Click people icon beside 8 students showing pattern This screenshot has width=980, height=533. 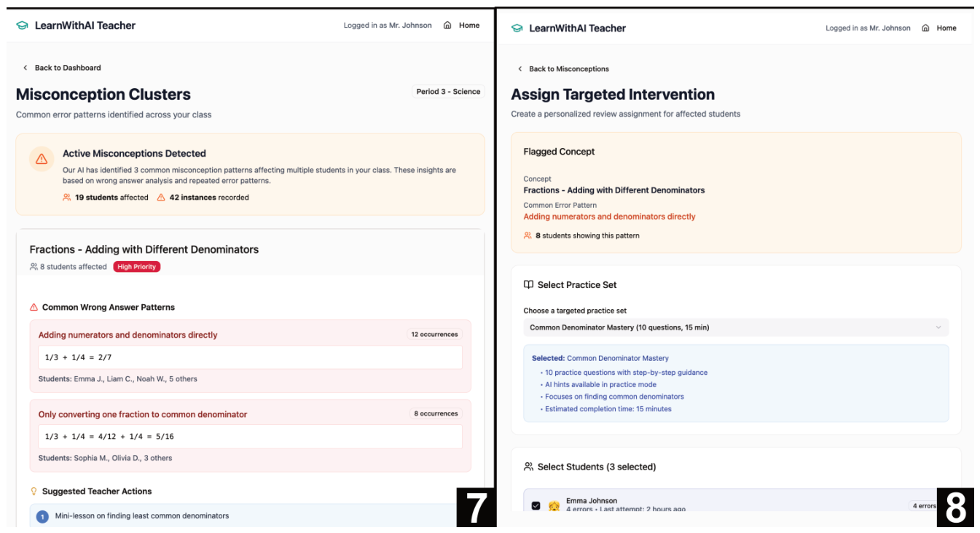click(x=528, y=236)
